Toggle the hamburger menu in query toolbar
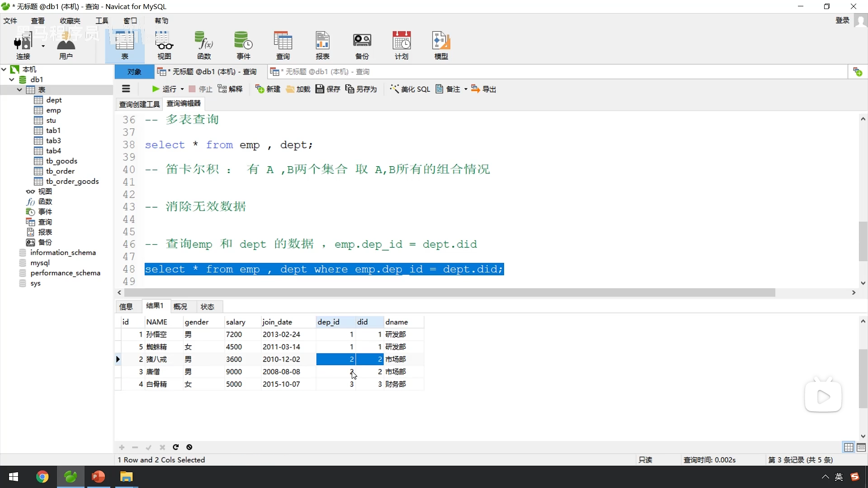The height and width of the screenshot is (488, 868). tap(126, 89)
